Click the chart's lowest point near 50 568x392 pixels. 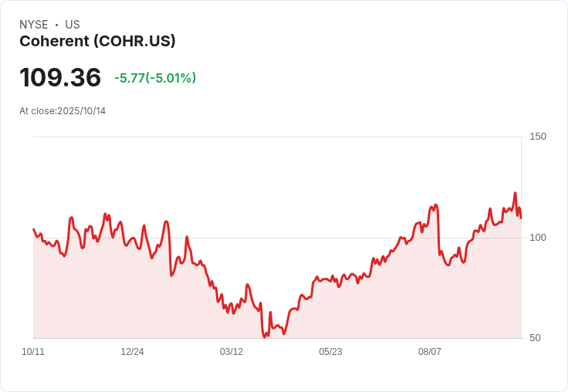tap(264, 336)
